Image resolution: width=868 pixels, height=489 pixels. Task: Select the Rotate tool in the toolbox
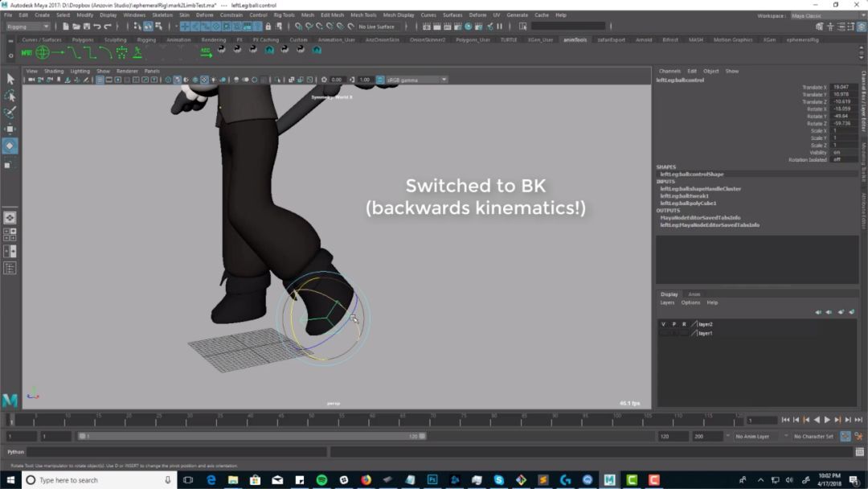10,146
